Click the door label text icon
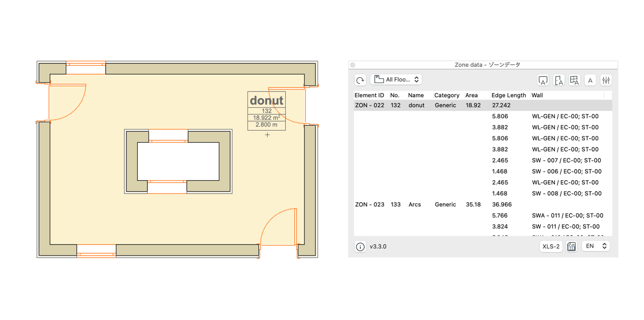This screenshot has height=320, width=644. (x=558, y=80)
